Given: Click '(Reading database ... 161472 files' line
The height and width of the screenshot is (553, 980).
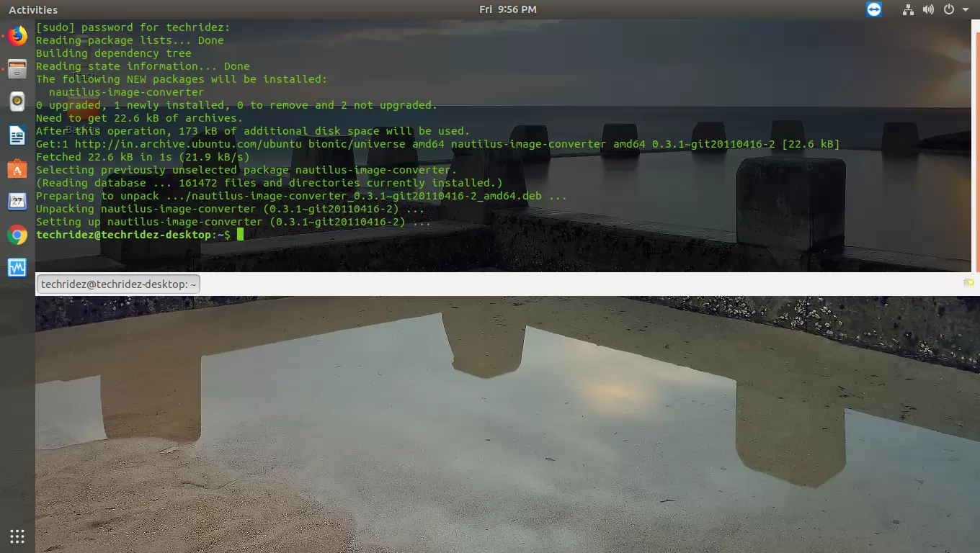Looking at the screenshot, I should click(269, 183).
